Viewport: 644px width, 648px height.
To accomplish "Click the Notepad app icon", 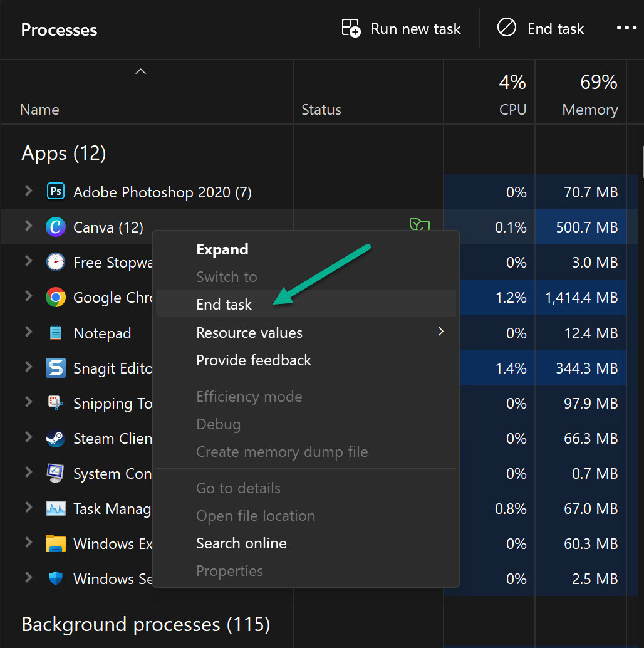I will pyautogui.click(x=56, y=333).
